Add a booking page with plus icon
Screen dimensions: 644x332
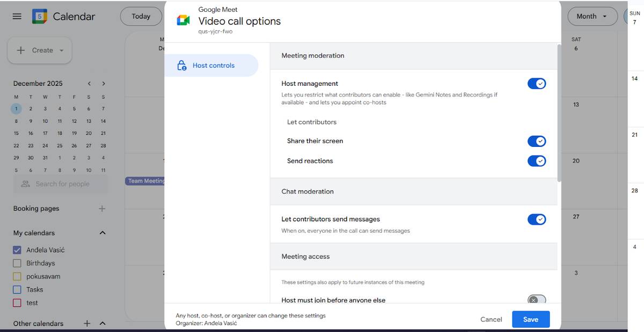point(102,209)
